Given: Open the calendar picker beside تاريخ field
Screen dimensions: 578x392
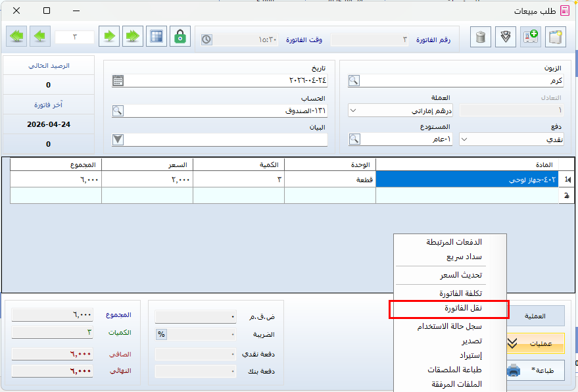Looking at the screenshot, I should 118,81.
